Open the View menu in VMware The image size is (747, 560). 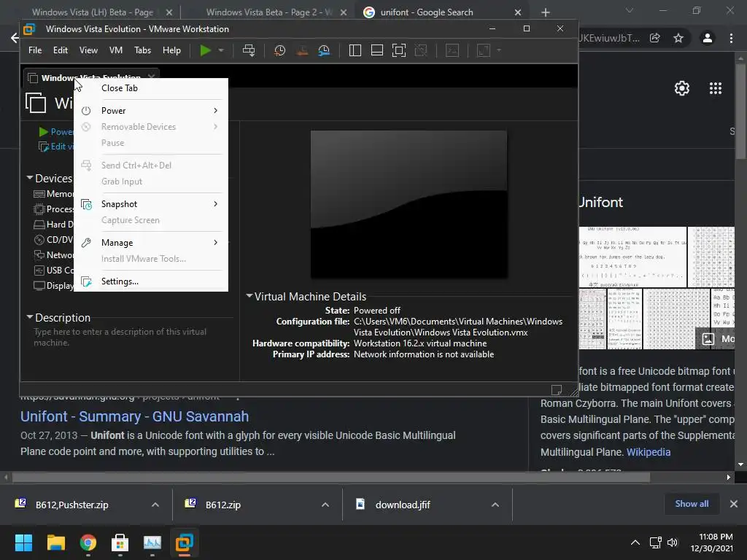pyautogui.click(x=88, y=50)
